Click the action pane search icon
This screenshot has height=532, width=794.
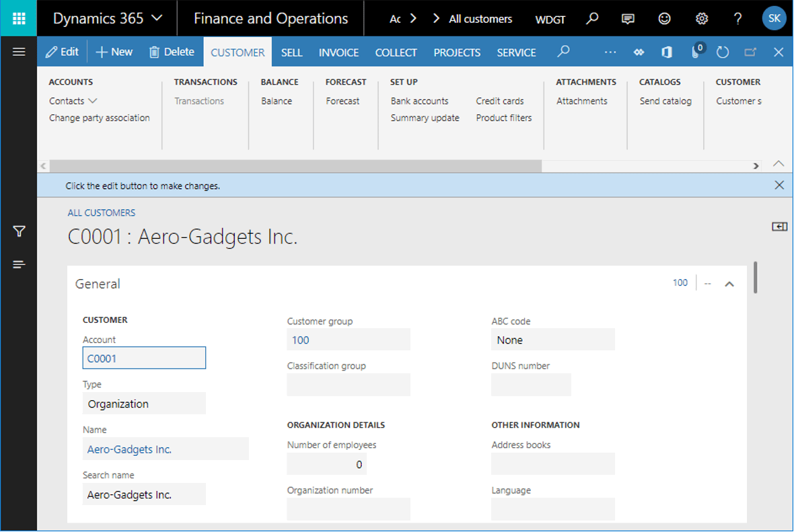pyautogui.click(x=563, y=52)
